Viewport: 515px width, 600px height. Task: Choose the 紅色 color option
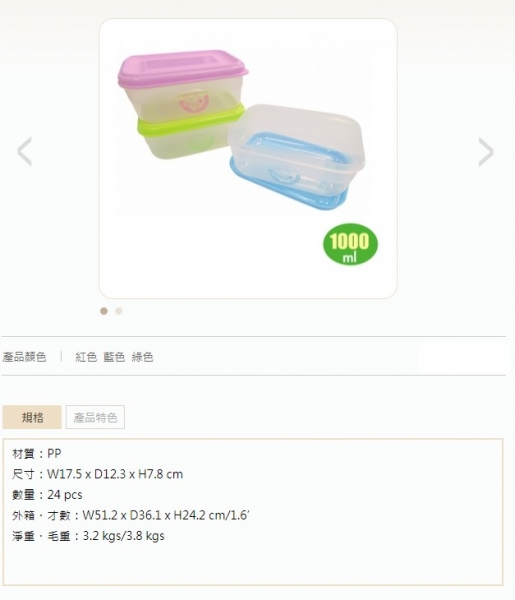[x=86, y=357]
